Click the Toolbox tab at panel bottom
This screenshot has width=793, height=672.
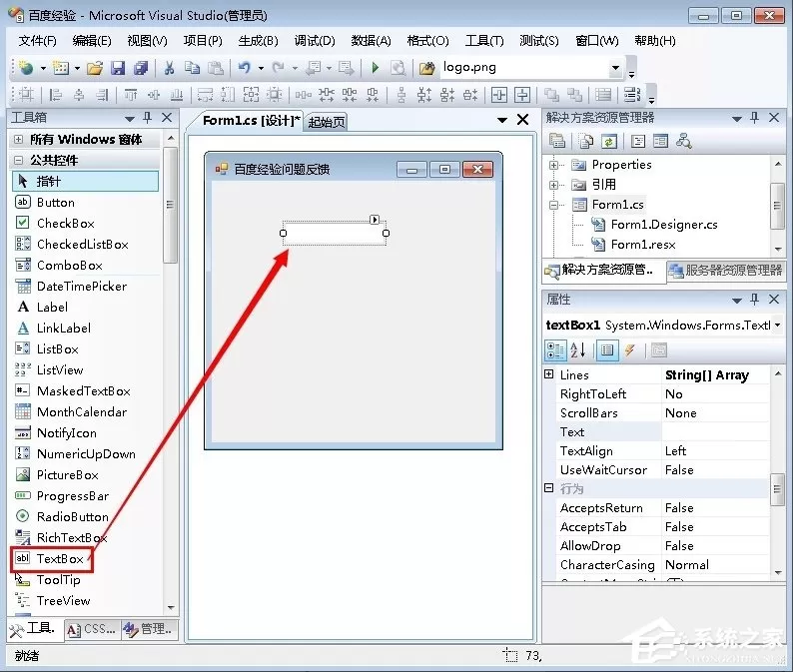(x=33, y=629)
